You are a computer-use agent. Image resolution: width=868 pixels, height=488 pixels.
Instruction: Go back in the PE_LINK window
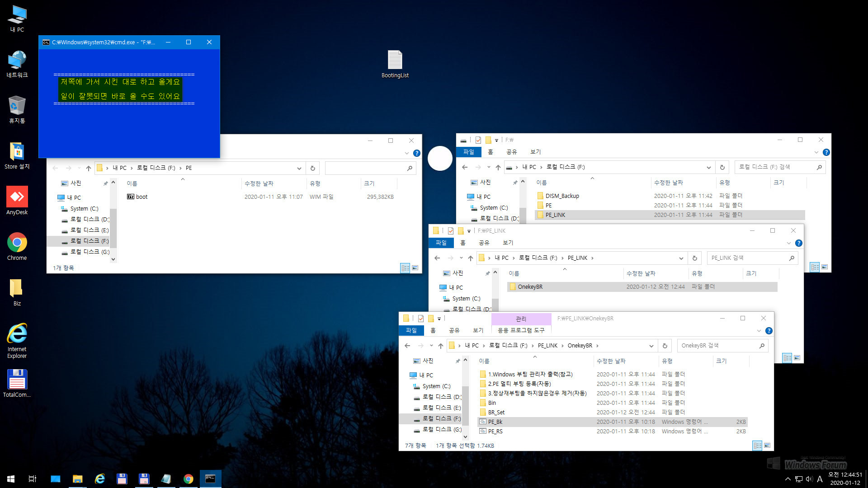pos(437,258)
